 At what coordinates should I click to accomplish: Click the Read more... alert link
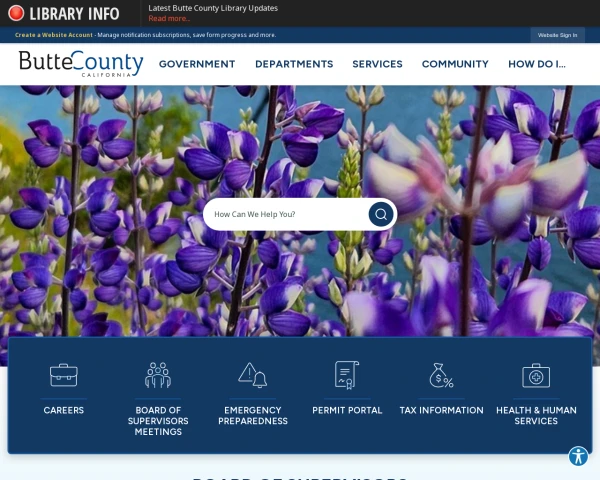click(x=169, y=18)
